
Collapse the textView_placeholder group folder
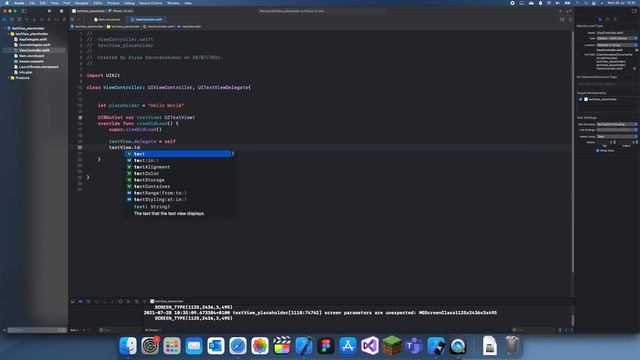[9, 34]
